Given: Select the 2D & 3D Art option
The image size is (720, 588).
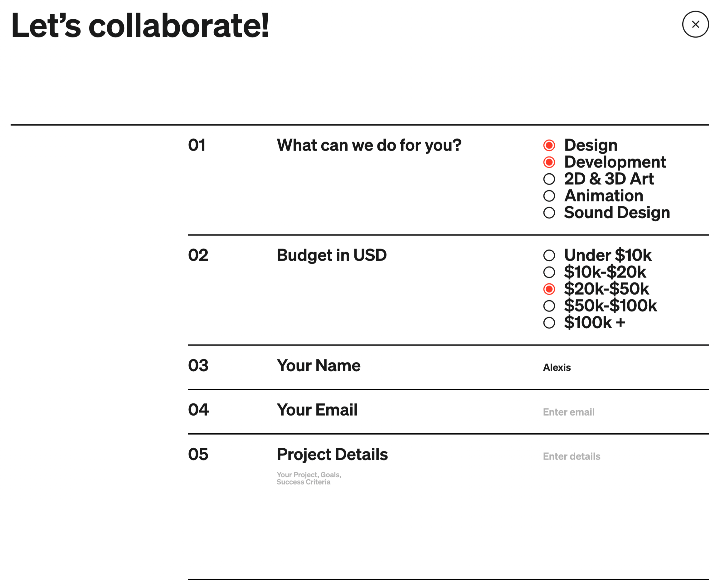Looking at the screenshot, I should click(x=549, y=179).
